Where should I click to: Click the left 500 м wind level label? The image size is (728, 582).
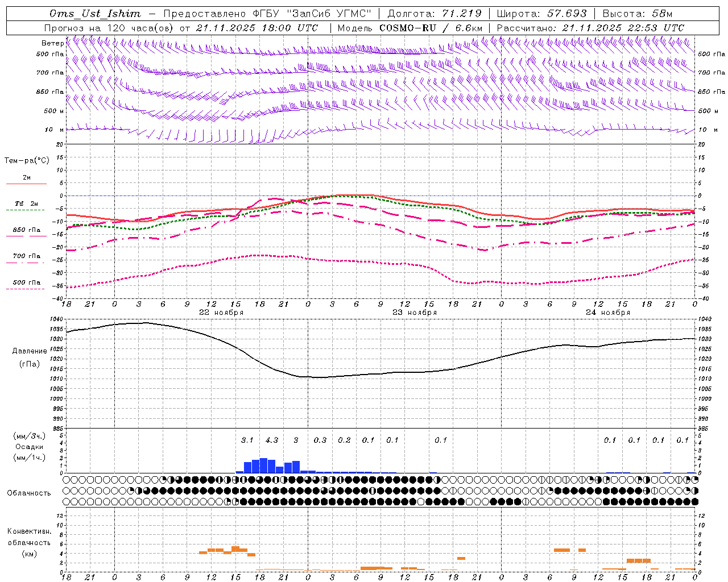[54, 111]
